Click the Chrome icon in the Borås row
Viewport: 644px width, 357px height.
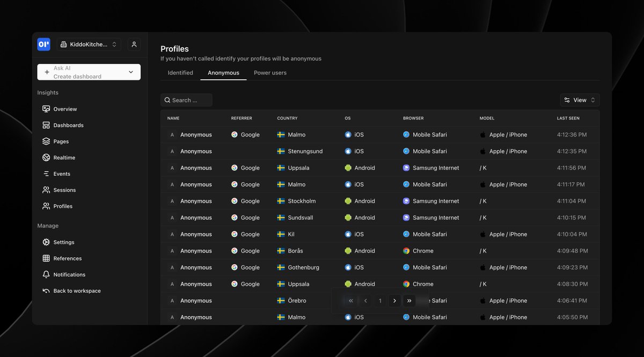[406, 250]
